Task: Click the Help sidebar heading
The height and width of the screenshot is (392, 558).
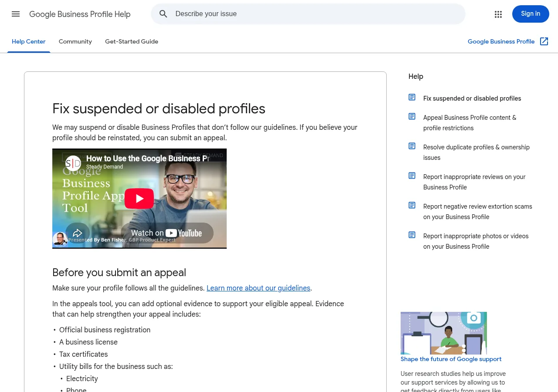Action: tap(416, 77)
